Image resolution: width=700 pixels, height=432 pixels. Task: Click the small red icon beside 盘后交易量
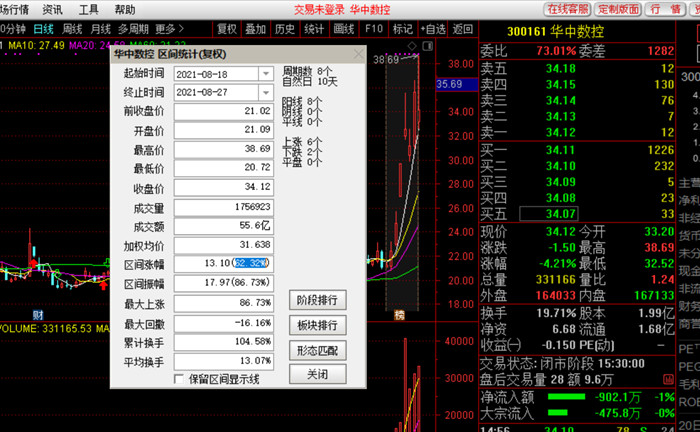(x=668, y=380)
